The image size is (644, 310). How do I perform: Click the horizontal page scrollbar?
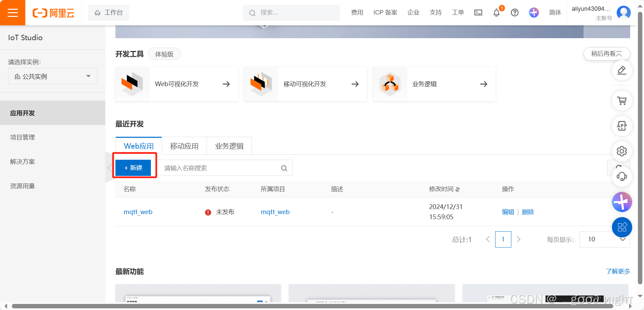[x=312, y=306]
